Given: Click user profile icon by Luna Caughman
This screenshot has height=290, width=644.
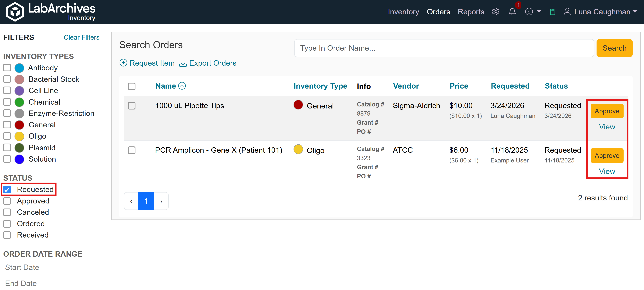Looking at the screenshot, I should click(567, 12).
